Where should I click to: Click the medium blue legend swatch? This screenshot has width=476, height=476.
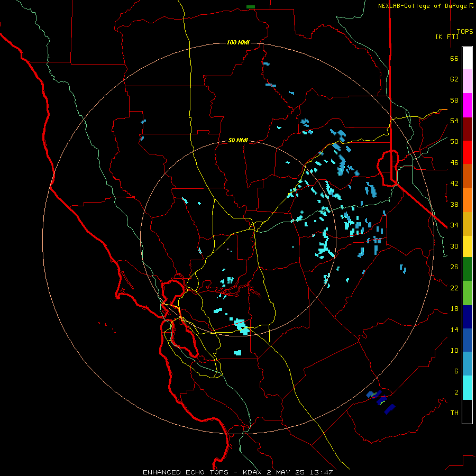click(467, 340)
